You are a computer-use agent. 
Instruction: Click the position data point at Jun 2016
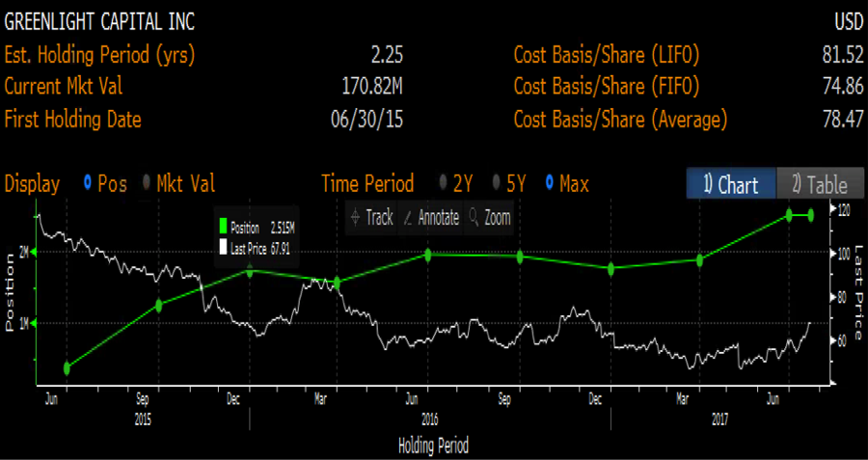428,255
